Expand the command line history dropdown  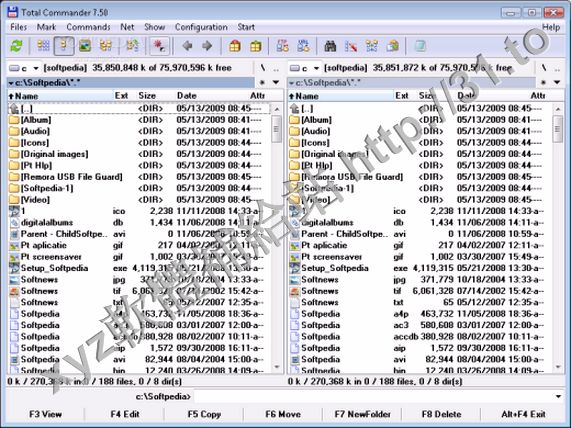558,396
